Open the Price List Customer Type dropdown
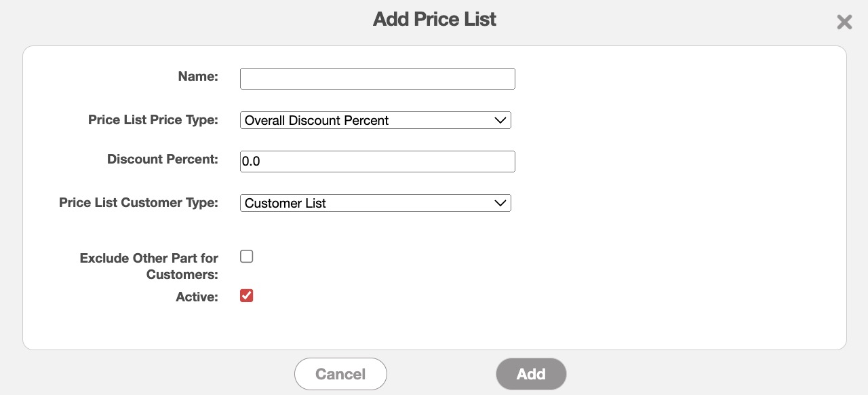The width and height of the screenshot is (868, 395). (375, 203)
